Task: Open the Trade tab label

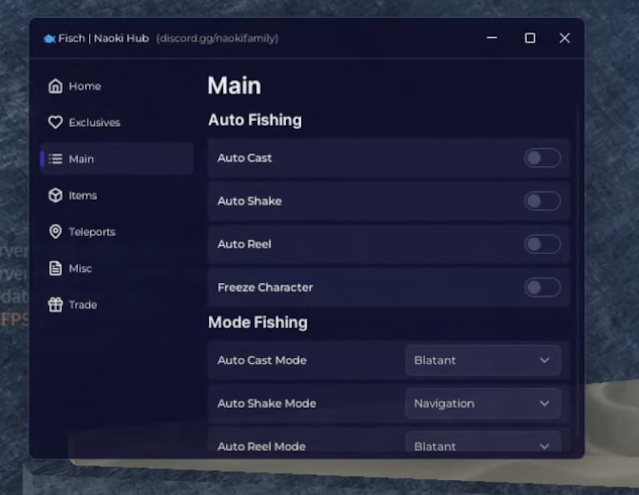Action: coord(83,305)
